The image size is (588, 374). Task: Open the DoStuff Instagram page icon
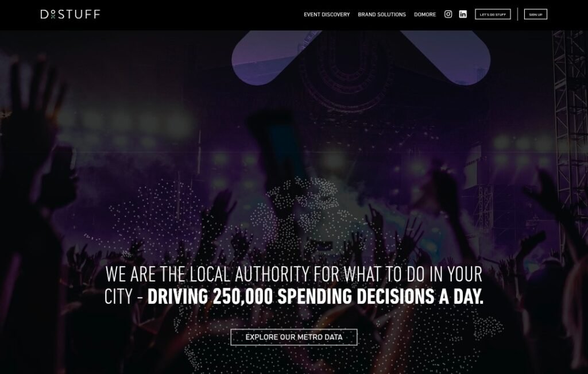pyautogui.click(x=448, y=14)
